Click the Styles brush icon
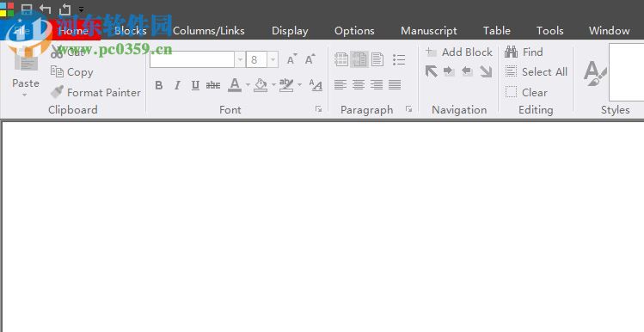 tap(594, 73)
